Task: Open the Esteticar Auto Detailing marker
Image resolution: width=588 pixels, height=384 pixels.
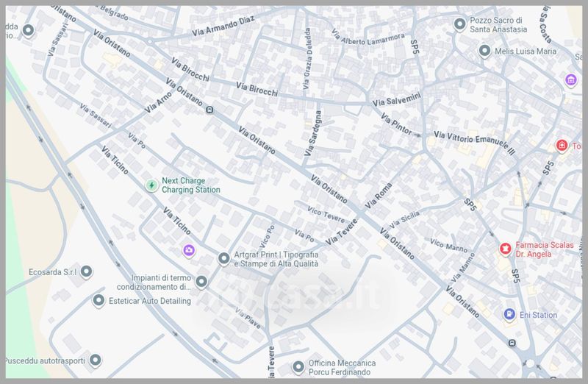Action: click(x=98, y=300)
